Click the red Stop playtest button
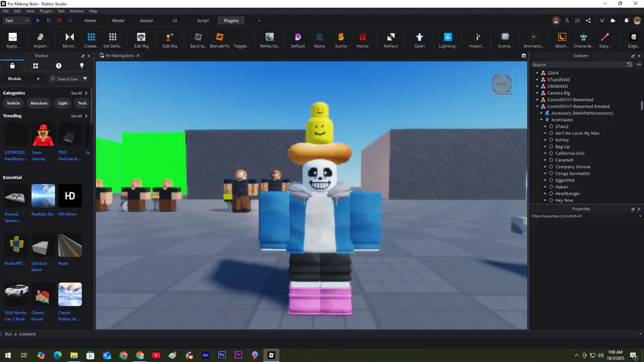Screen dimensions: 644x362 click(x=59, y=21)
